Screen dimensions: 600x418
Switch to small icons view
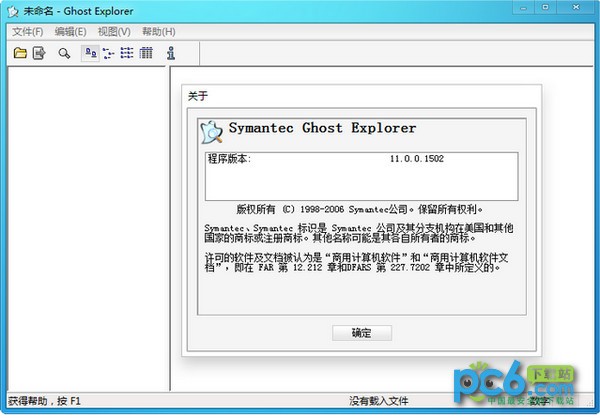109,53
